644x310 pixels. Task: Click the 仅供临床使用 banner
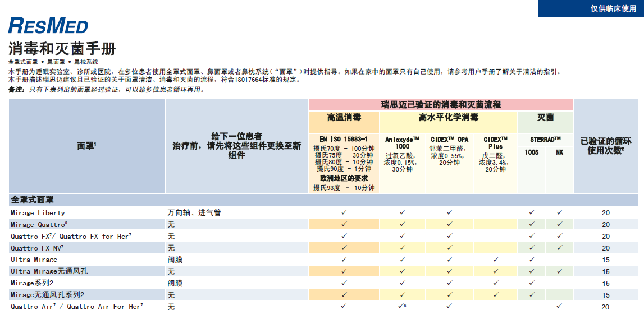[x=591, y=8]
